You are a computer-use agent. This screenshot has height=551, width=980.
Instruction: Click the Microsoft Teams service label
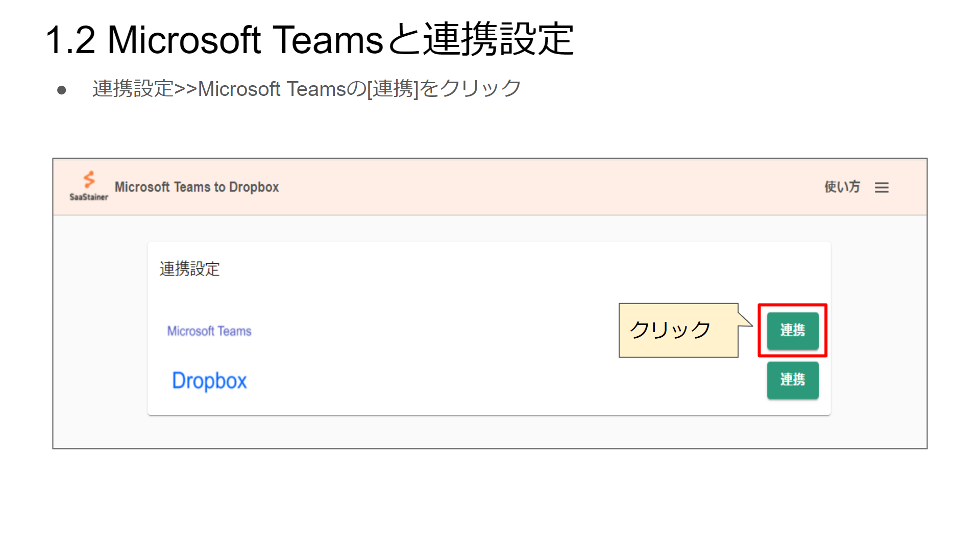[209, 331]
